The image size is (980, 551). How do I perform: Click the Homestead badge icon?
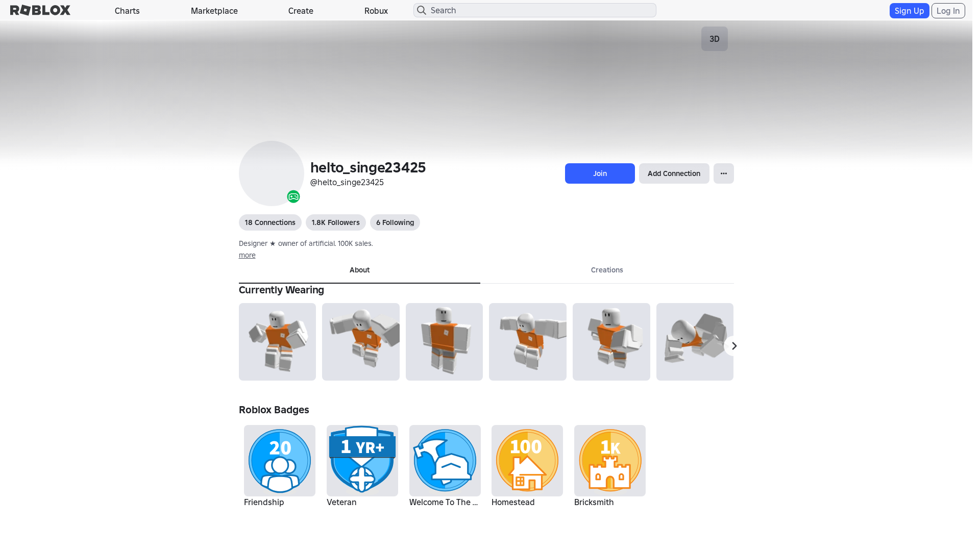point(527,461)
